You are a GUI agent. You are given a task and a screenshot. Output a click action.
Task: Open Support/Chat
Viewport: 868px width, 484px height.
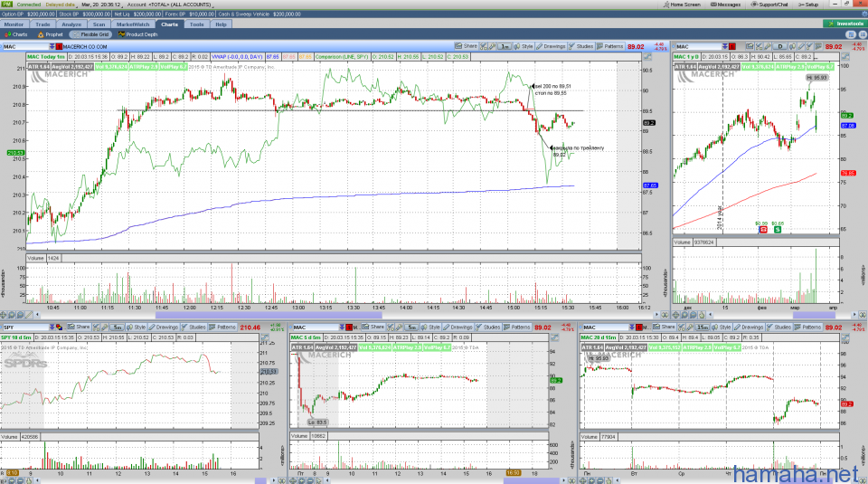click(769, 5)
